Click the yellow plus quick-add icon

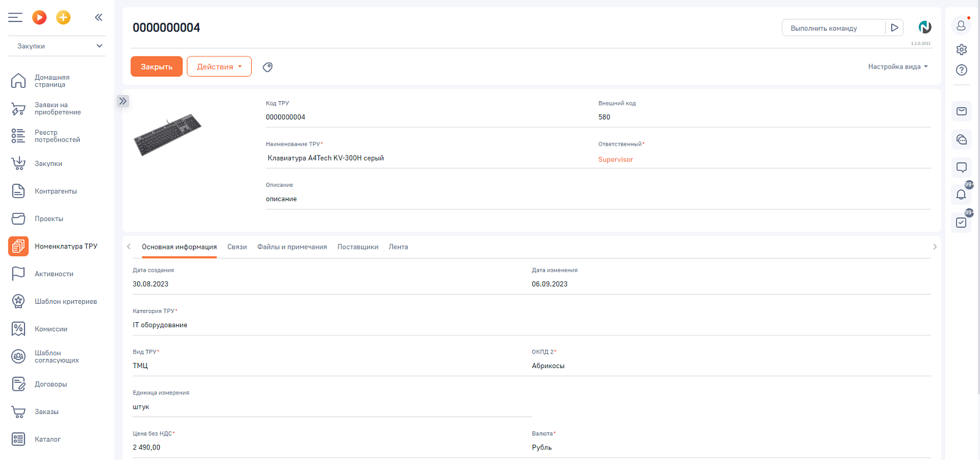click(x=63, y=17)
